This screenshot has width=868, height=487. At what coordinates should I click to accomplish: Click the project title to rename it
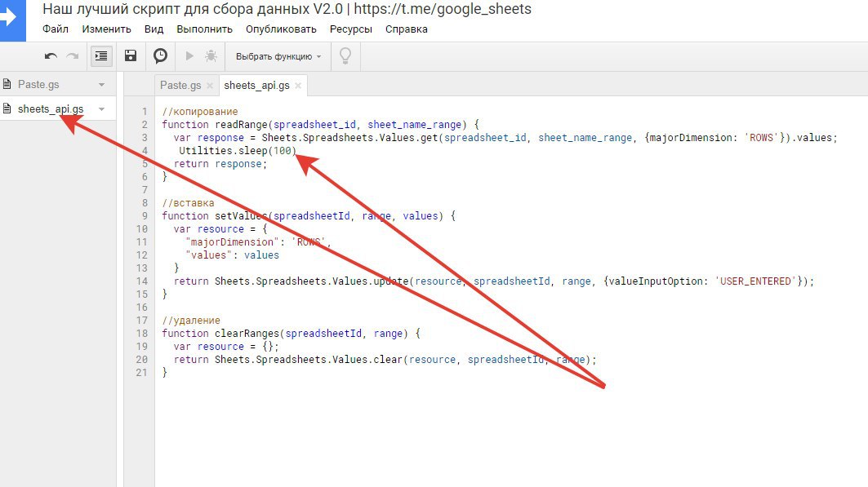[x=287, y=10]
